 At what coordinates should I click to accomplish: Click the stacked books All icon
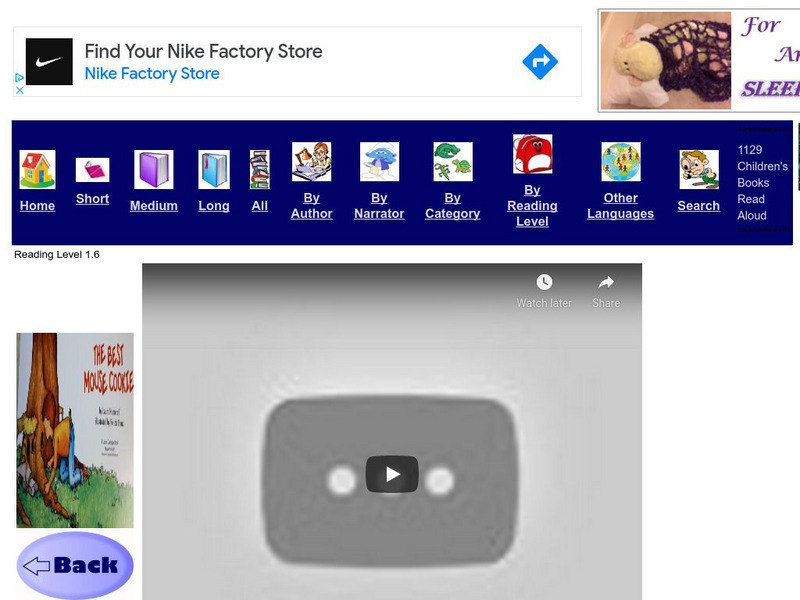coord(260,169)
